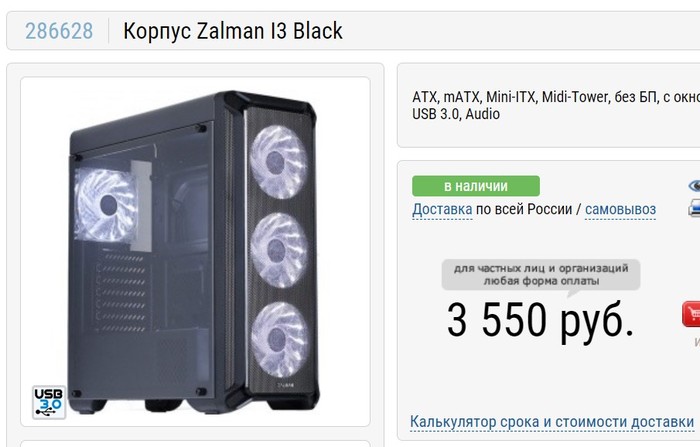Click the USB 3.0 badge icon
The image size is (700, 447).
(49, 402)
